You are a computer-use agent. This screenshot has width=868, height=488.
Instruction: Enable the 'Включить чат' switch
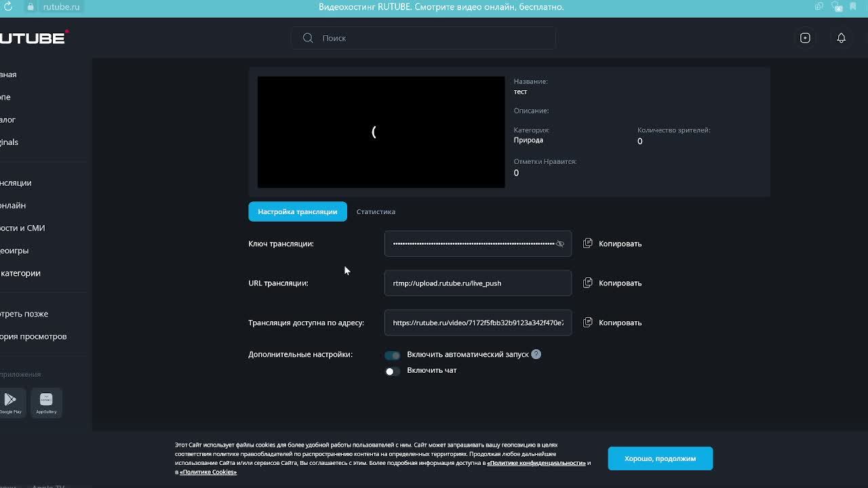click(393, 371)
